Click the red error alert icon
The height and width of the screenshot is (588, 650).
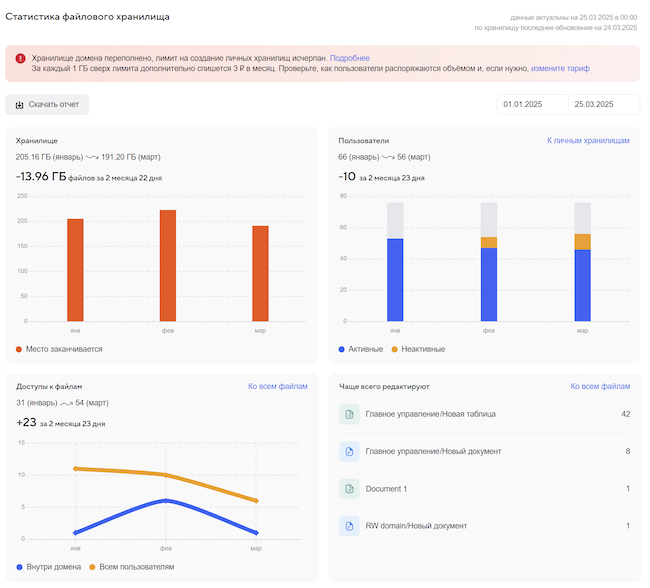tap(20, 59)
